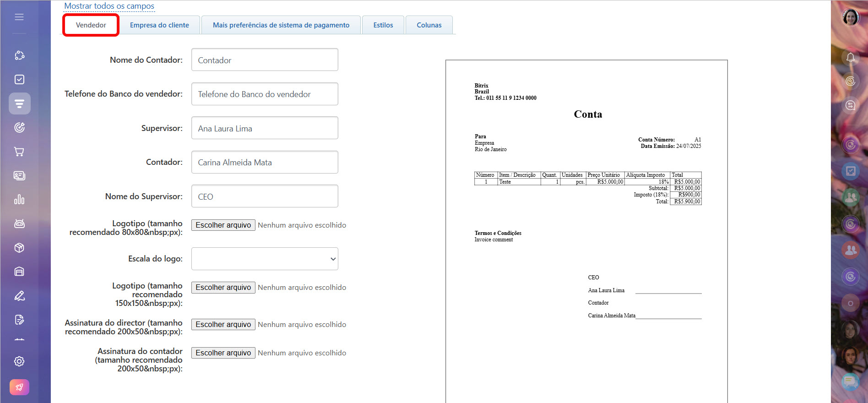Screen dimensions: 868x403
Task: Click the pink rocket icon
Action: [19, 387]
